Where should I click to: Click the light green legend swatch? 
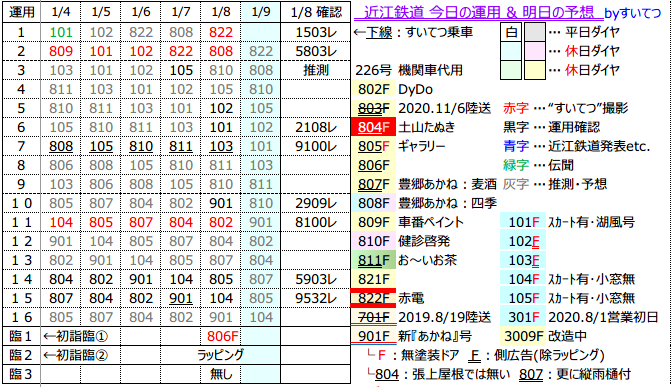coord(511,70)
